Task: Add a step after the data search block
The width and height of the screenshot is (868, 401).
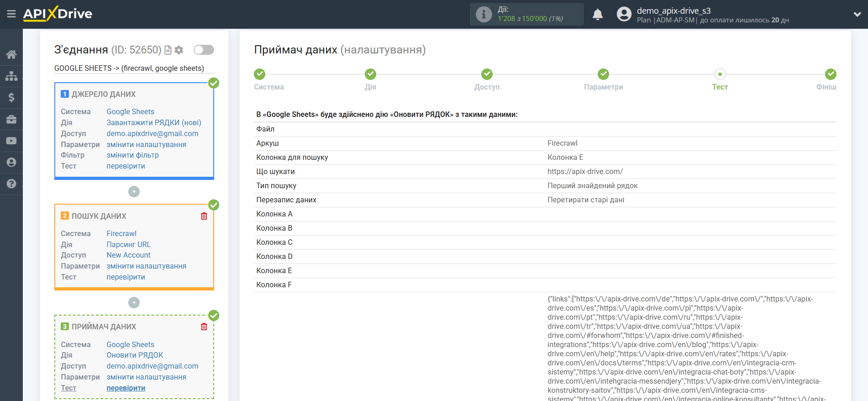Action: [x=134, y=303]
